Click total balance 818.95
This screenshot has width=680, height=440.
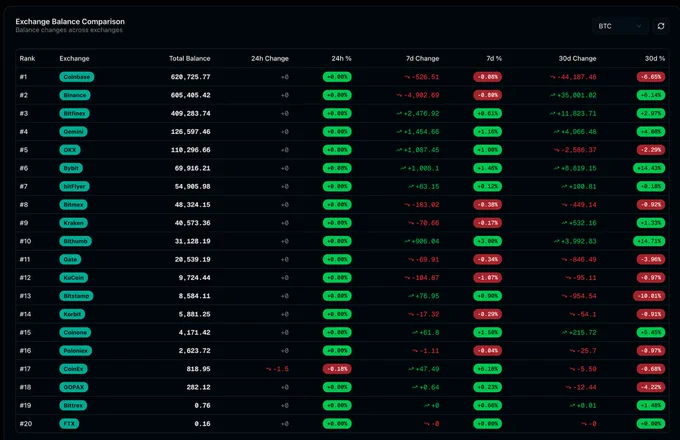[198, 369]
